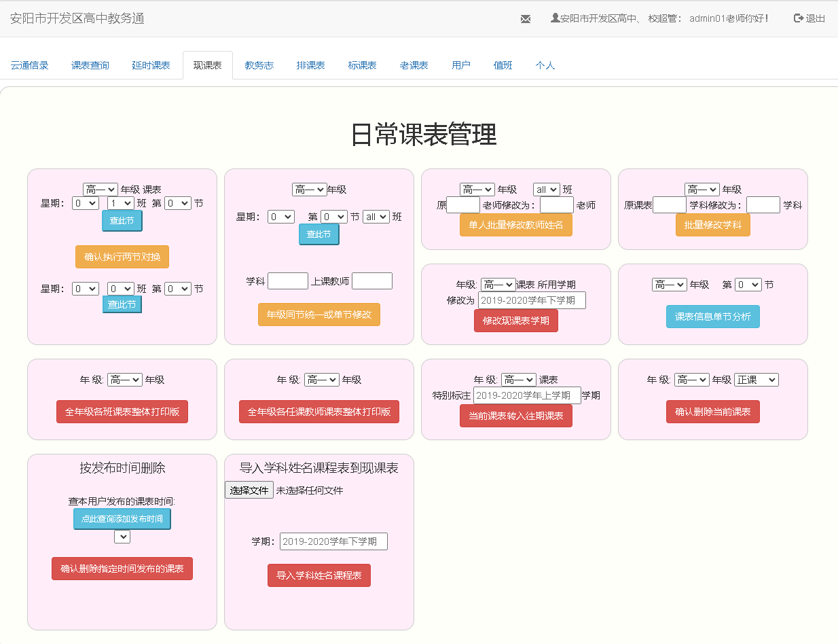Open the 值班 tab

pyautogui.click(x=503, y=65)
